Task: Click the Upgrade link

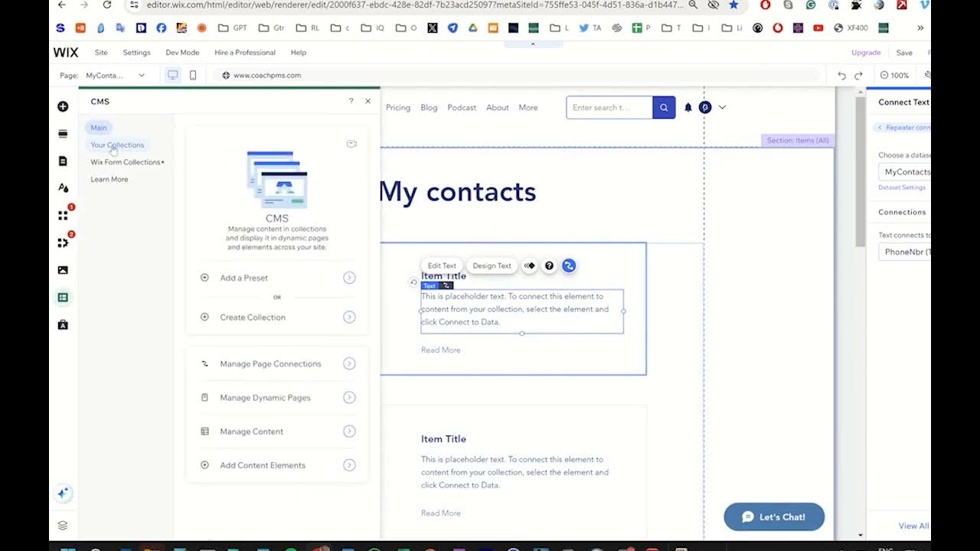Action: tap(866, 53)
